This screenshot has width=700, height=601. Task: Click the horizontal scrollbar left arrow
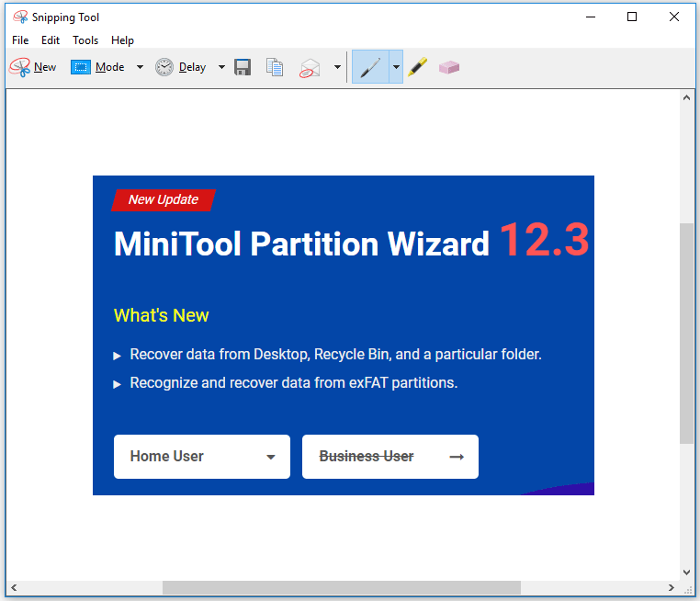[x=14, y=587]
